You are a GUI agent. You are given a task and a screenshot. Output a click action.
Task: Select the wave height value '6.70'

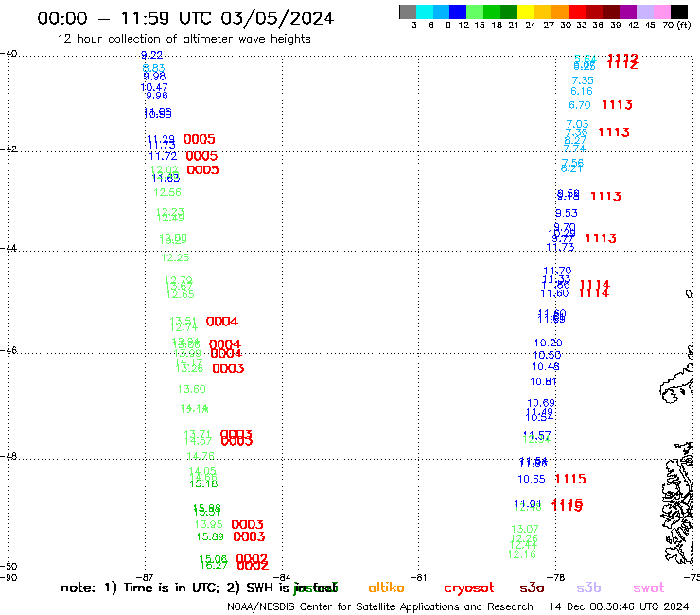580,105
